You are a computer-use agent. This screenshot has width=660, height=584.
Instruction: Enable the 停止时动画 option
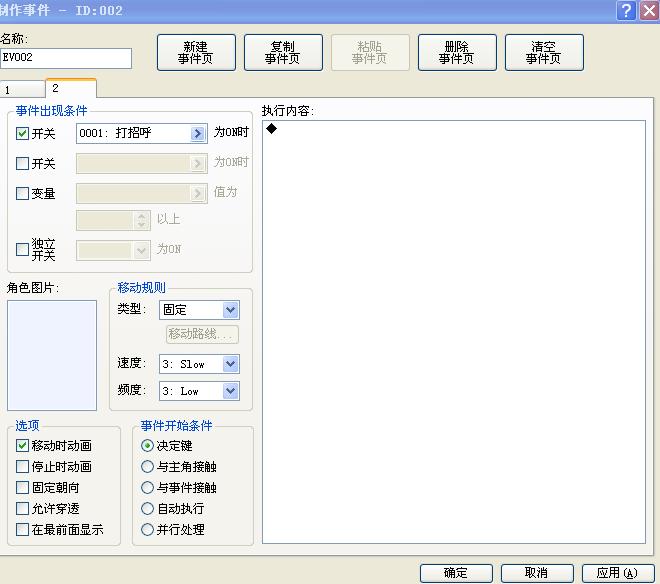22,467
